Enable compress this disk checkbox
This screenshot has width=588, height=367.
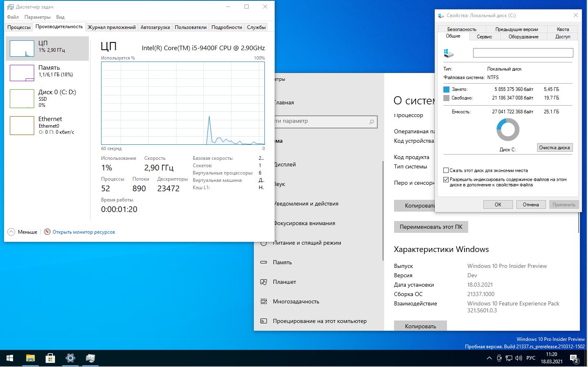[x=446, y=170]
